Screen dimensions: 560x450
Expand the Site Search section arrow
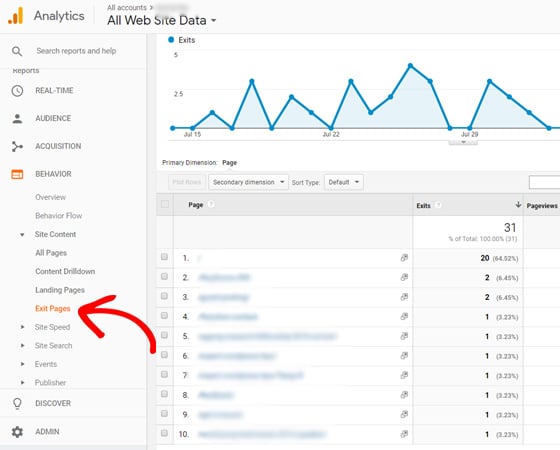(22, 346)
